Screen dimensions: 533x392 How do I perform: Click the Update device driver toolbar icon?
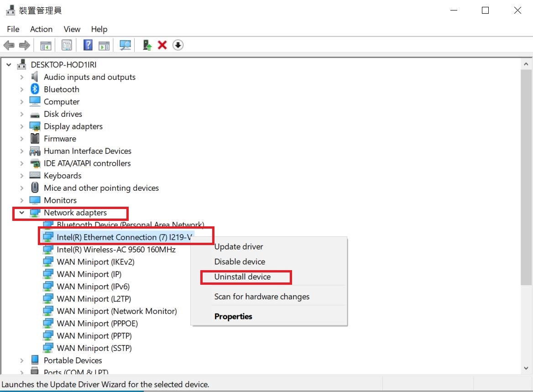pyautogui.click(x=147, y=45)
